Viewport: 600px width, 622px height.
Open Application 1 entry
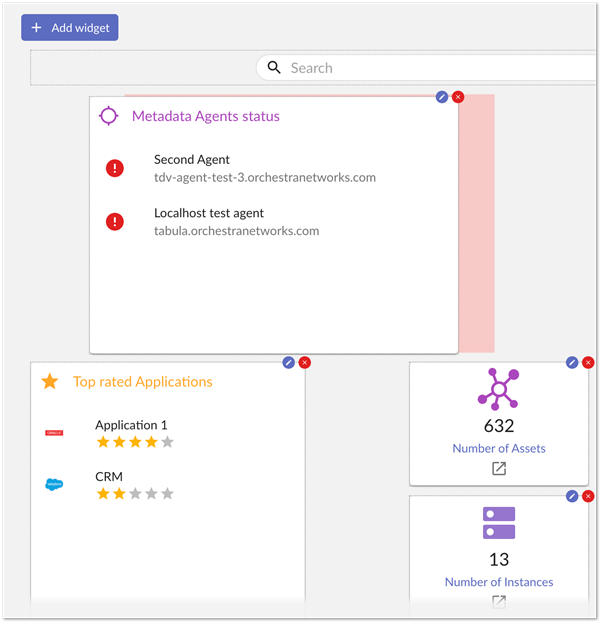(131, 425)
